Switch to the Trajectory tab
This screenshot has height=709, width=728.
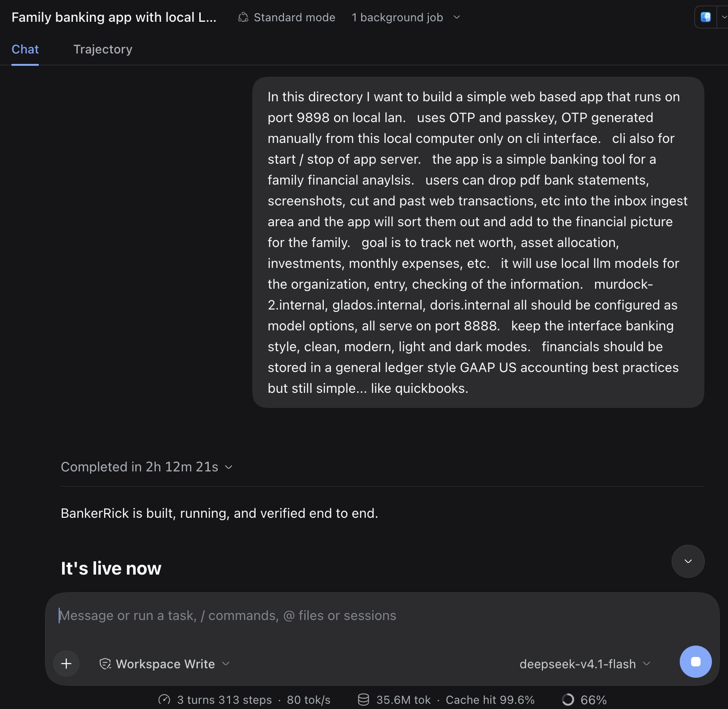click(103, 49)
